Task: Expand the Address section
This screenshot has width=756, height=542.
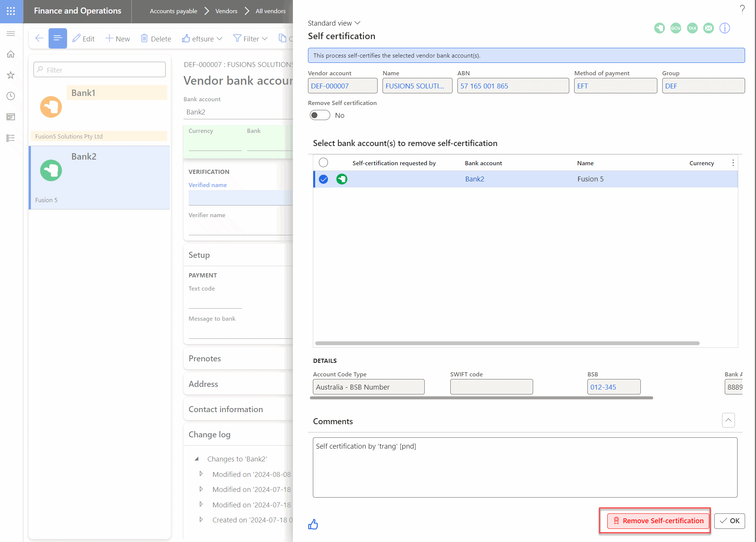Action: pos(238,384)
